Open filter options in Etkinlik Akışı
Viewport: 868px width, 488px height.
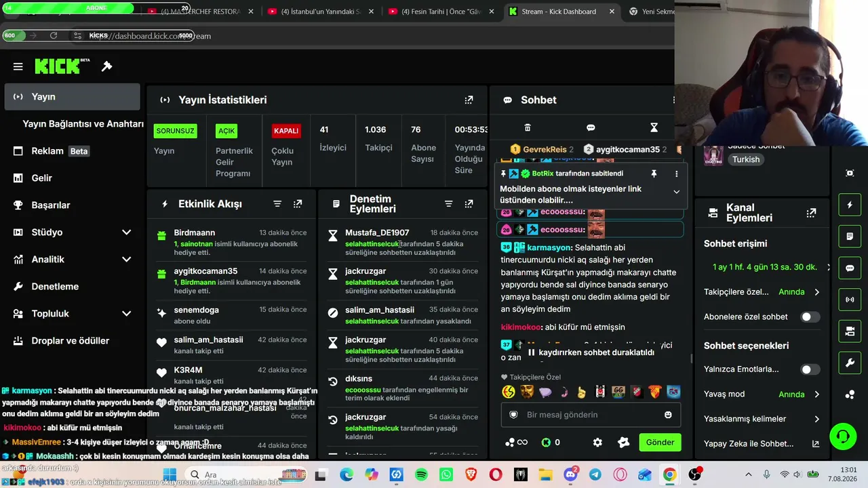tap(277, 204)
